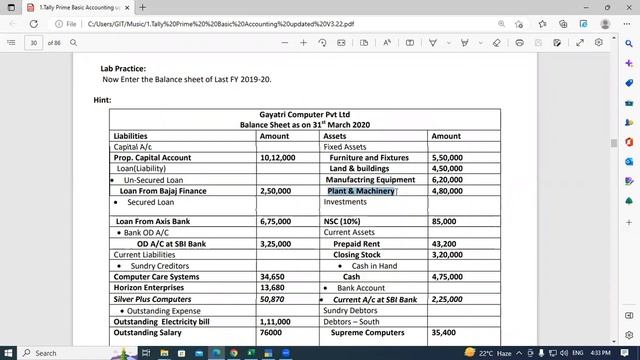Click Computer Care Systems entry
This screenshot has height=360, width=640.
coord(156,277)
